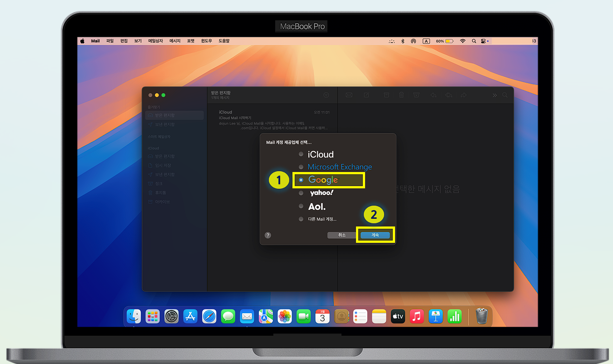Click the AirDrop status icon in menu bar
The height and width of the screenshot is (364, 613).
413,41
